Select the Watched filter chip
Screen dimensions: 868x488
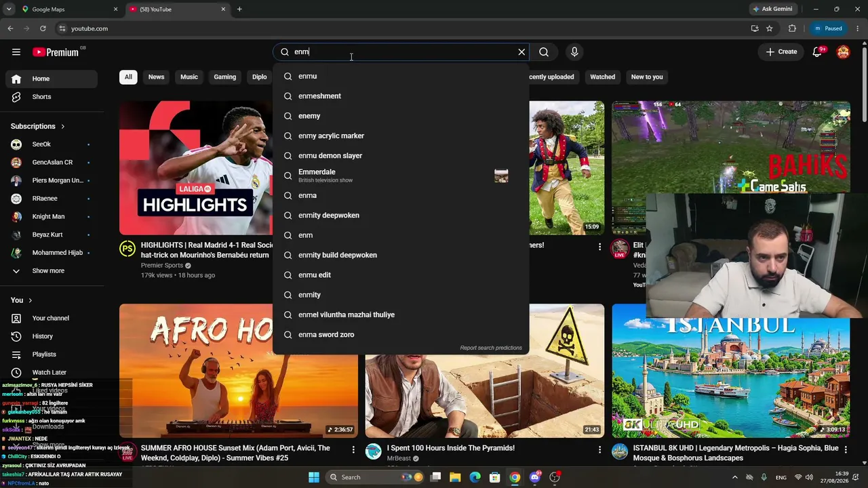pos(602,77)
